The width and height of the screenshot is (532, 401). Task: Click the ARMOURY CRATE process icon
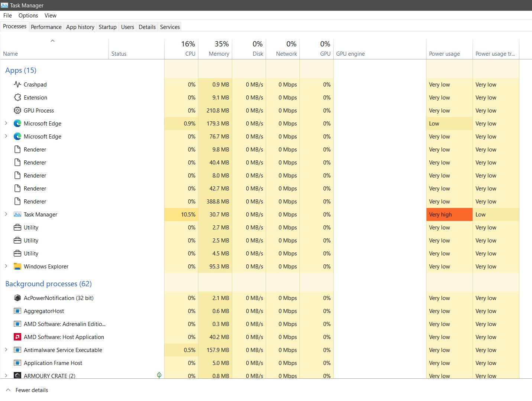tap(17, 375)
